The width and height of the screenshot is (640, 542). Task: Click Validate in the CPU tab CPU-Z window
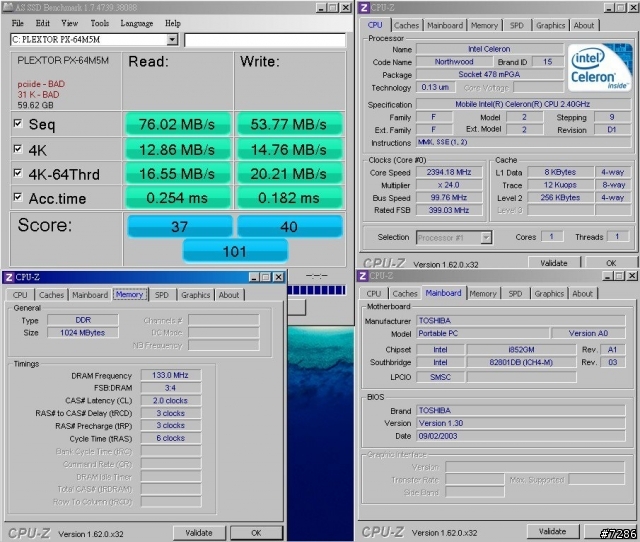554,263
